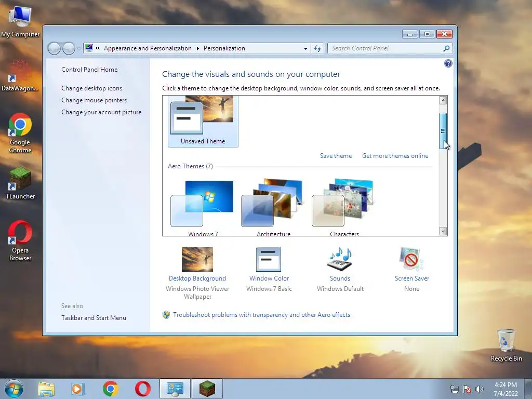Open Troubleshoot transparency and Aero effects link
This screenshot has width=532, height=399.
tap(261, 315)
